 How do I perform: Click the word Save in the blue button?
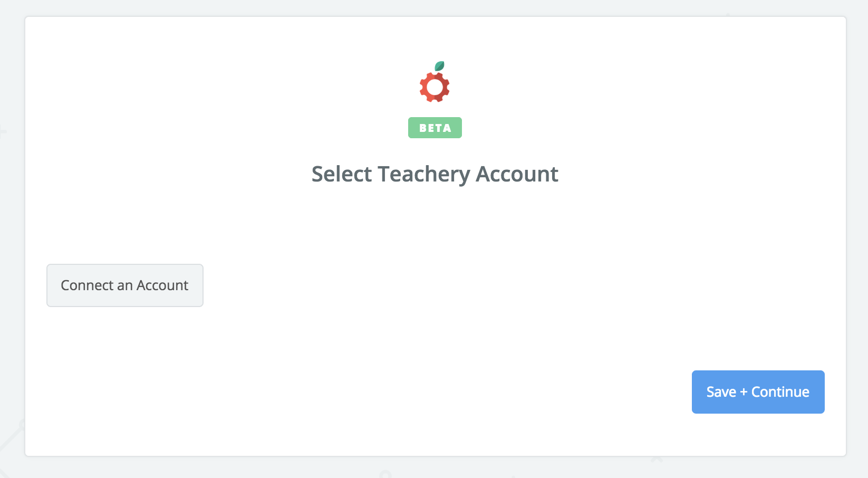[x=721, y=392]
